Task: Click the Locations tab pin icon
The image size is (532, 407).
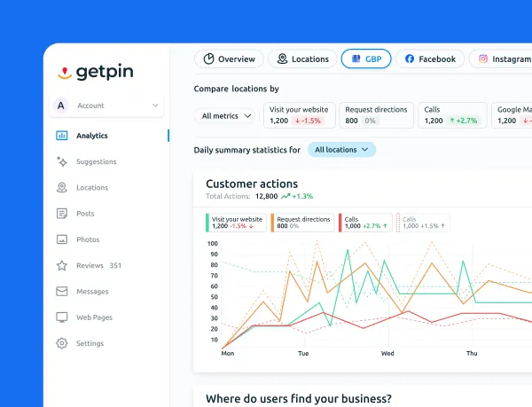Action: point(282,59)
